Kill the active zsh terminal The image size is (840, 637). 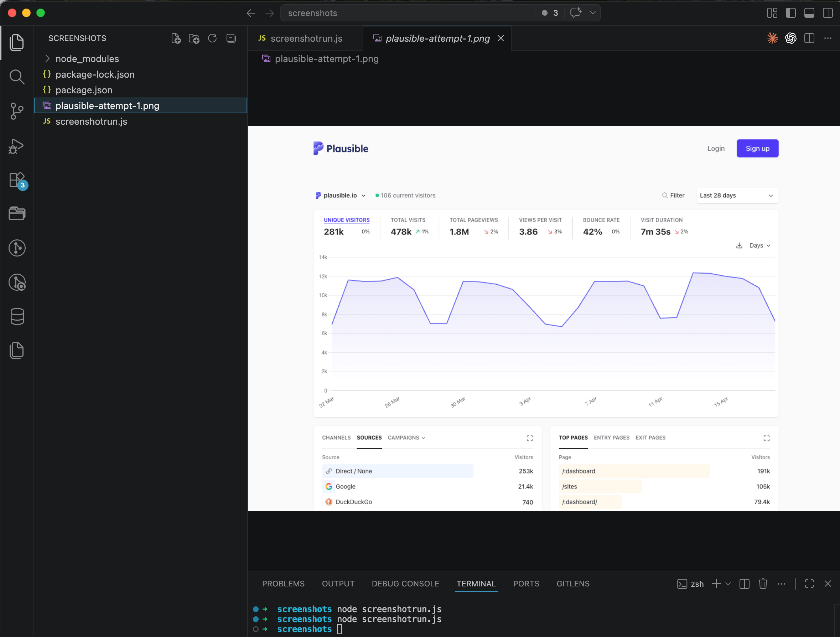coord(763,584)
